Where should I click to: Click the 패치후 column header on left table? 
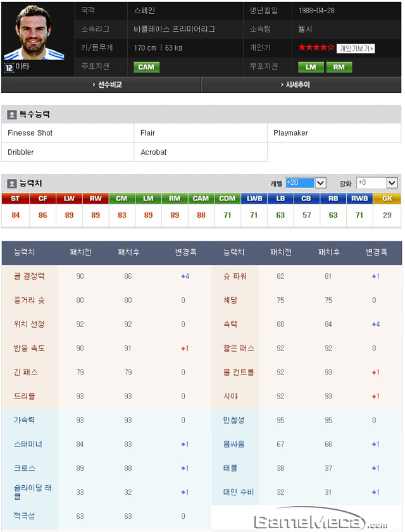[128, 252]
